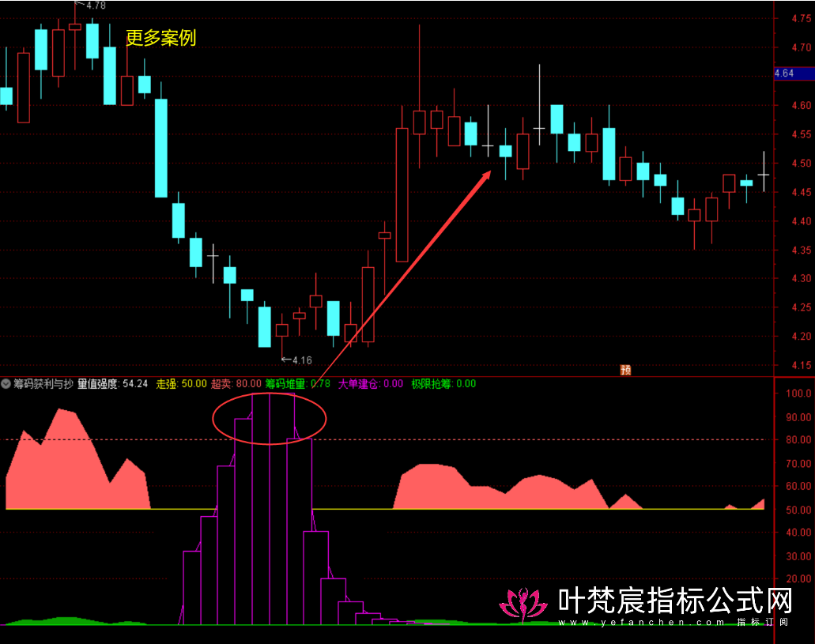815x644 pixels.
Task: Click the 30.00 indicator axis label
Action: click(x=798, y=556)
